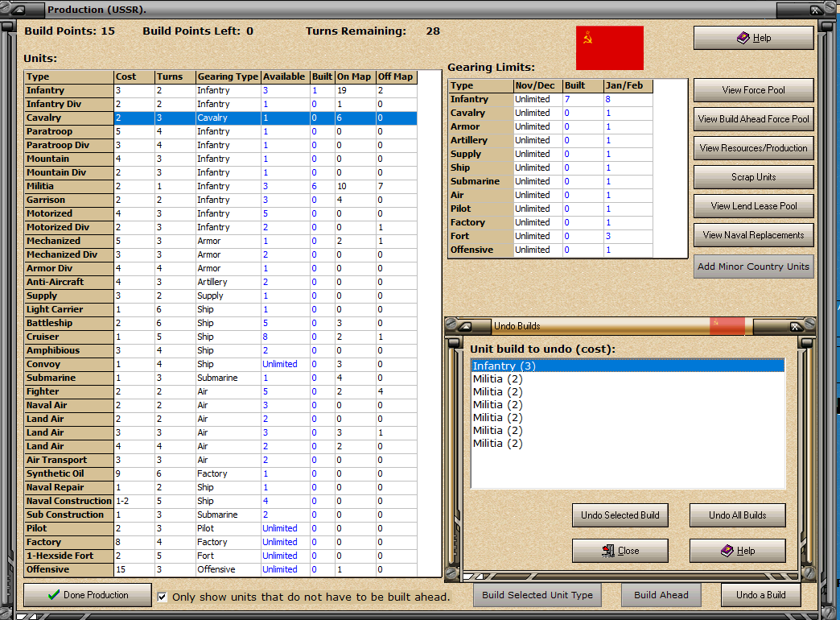Open View Force Pool
Image resolution: width=840 pixels, height=620 pixels.
(753, 90)
